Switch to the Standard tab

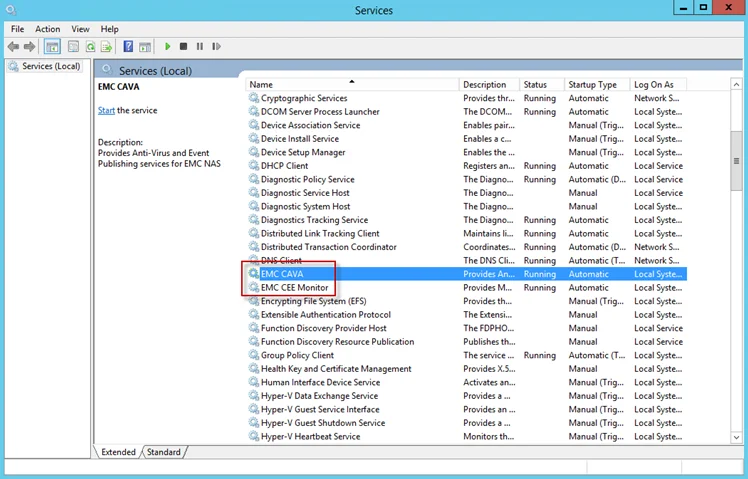point(164,452)
